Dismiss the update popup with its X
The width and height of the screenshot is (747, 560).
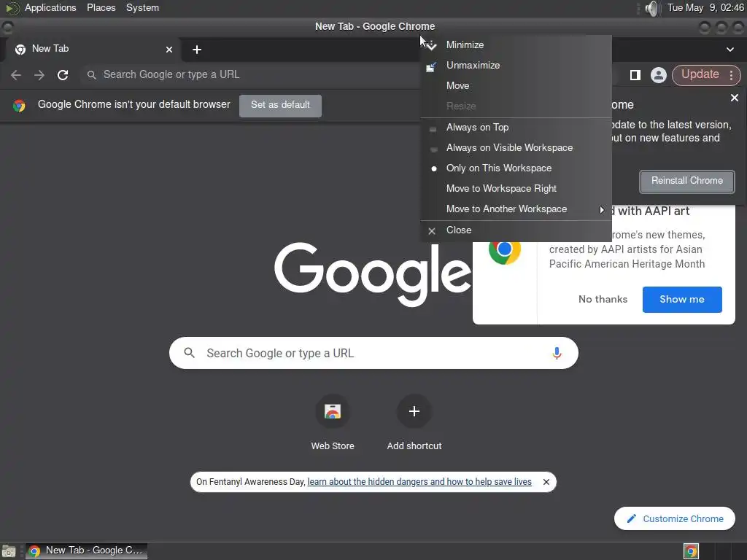pyautogui.click(x=735, y=98)
